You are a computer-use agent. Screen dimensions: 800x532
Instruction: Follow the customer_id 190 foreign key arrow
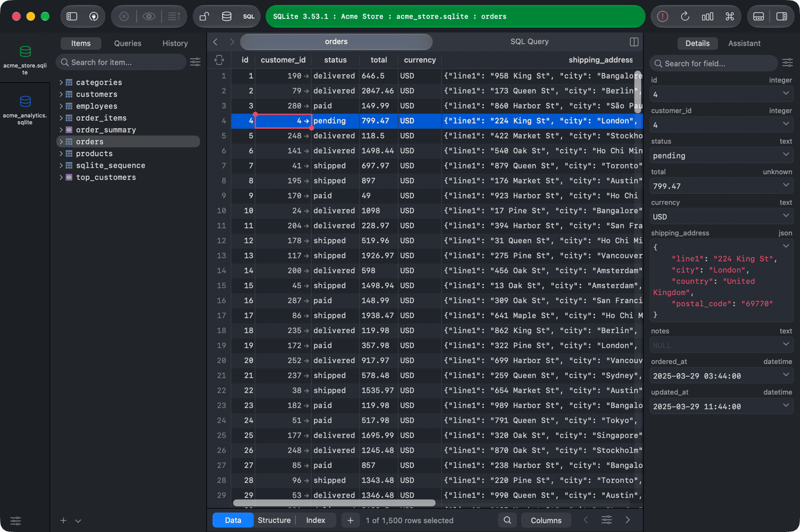306,76
